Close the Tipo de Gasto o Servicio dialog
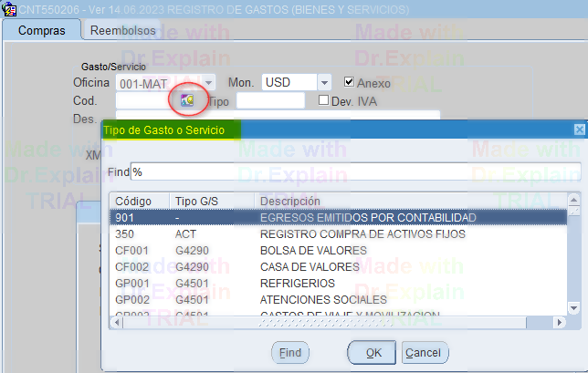The image size is (588, 373). (x=579, y=130)
